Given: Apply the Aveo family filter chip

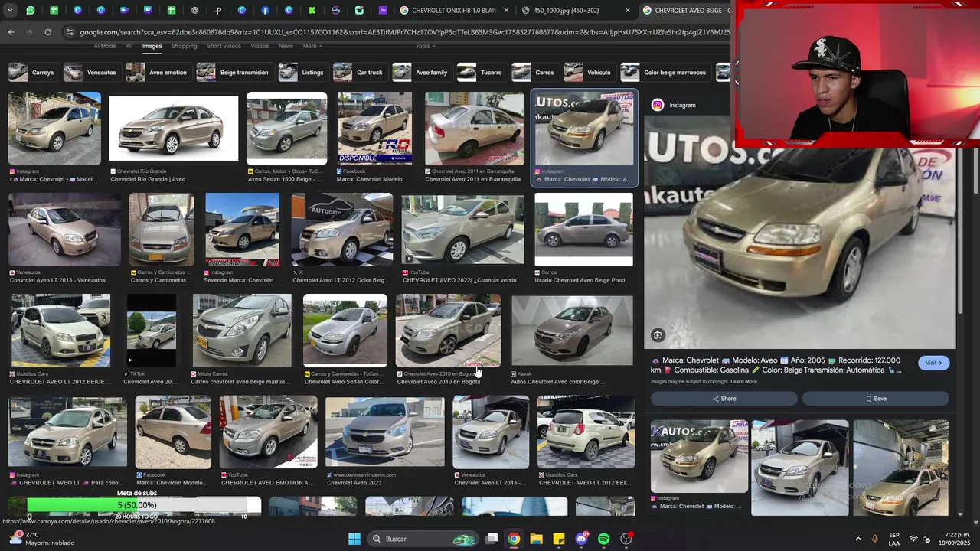Looking at the screenshot, I should click(420, 73).
